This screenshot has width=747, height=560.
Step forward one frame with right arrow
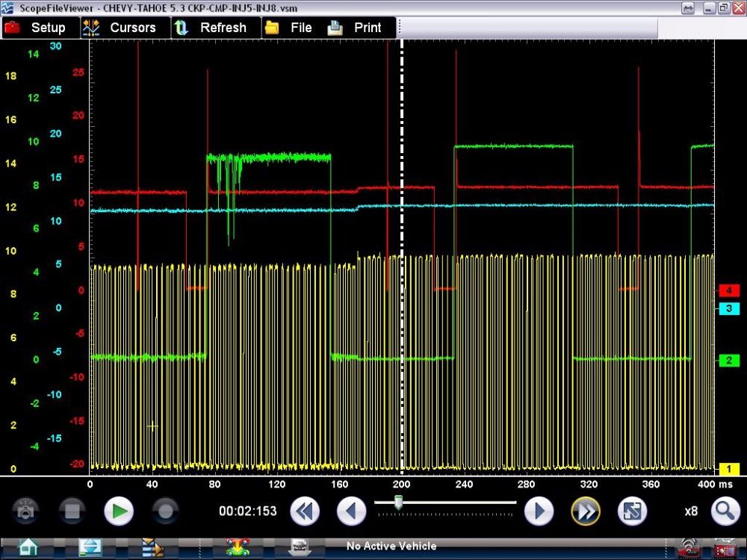[x=539, y=511]
